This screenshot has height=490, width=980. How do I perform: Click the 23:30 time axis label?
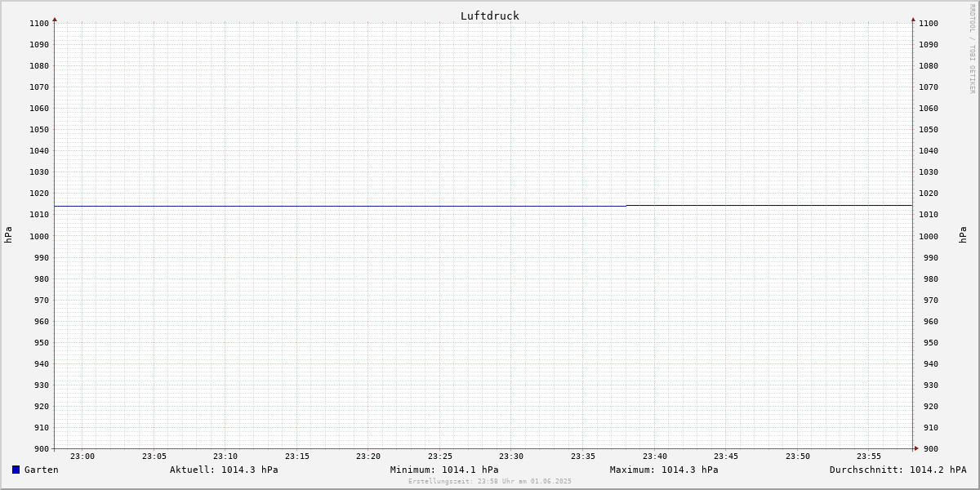(x=511, y=457)
